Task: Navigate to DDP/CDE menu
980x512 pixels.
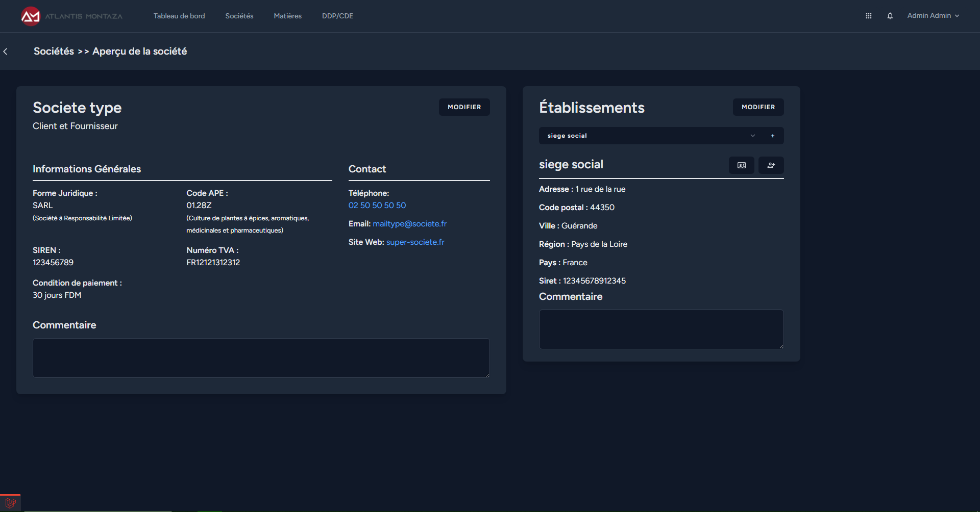Action: click(x=337, y=16)
